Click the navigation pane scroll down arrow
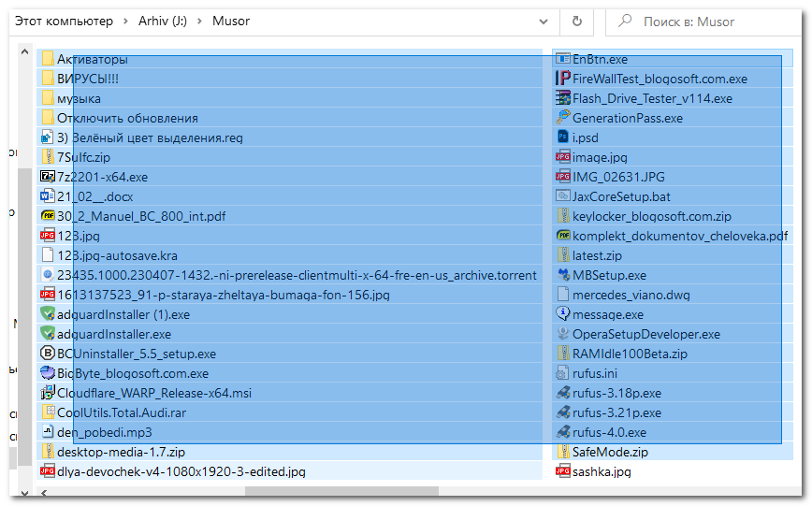Image resolution: width=812 pixels, height=506 pixels. tap(24, 492)
